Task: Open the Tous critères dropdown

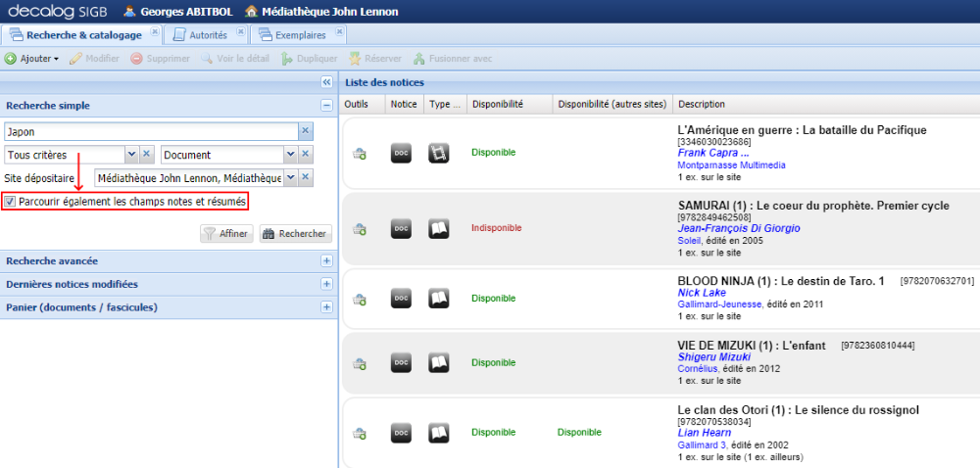Action: click(x=131, y=155)
